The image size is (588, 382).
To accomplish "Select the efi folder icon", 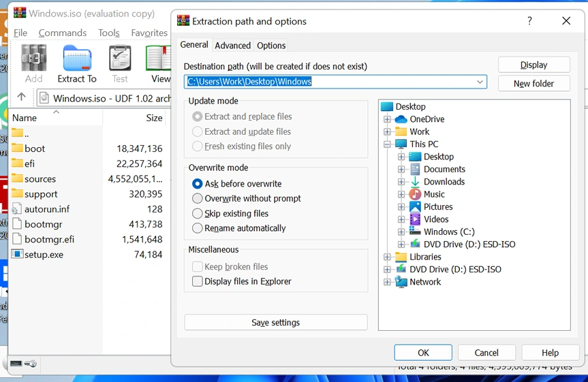I will (17, 163).
